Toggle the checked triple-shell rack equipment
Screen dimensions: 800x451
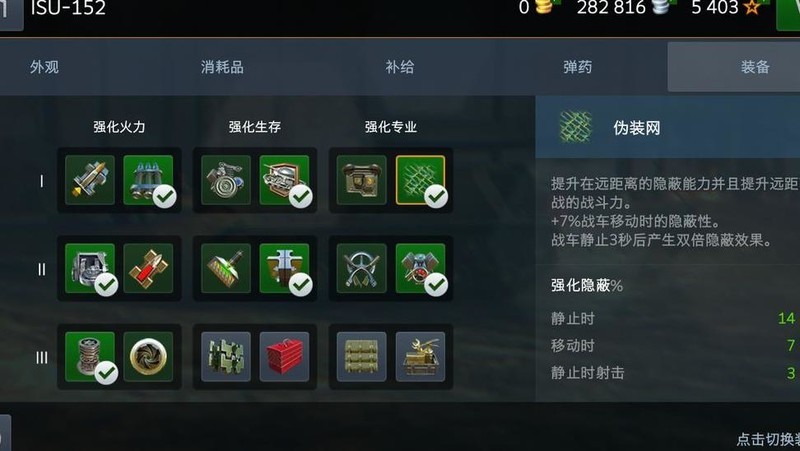148,180
